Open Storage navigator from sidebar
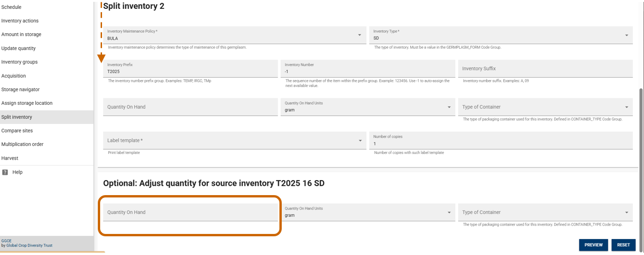The height and width of the screenshot is (255, 644). coord(21,89)
